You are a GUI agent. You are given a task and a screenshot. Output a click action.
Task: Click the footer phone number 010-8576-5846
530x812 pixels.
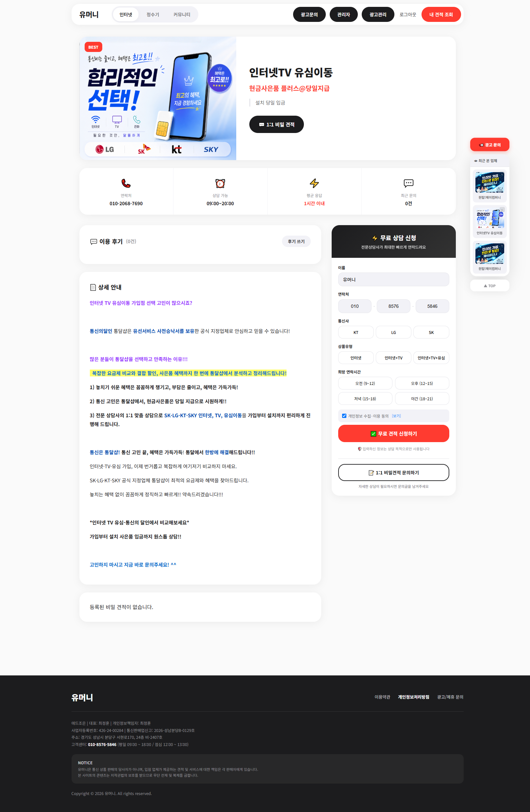102,744
